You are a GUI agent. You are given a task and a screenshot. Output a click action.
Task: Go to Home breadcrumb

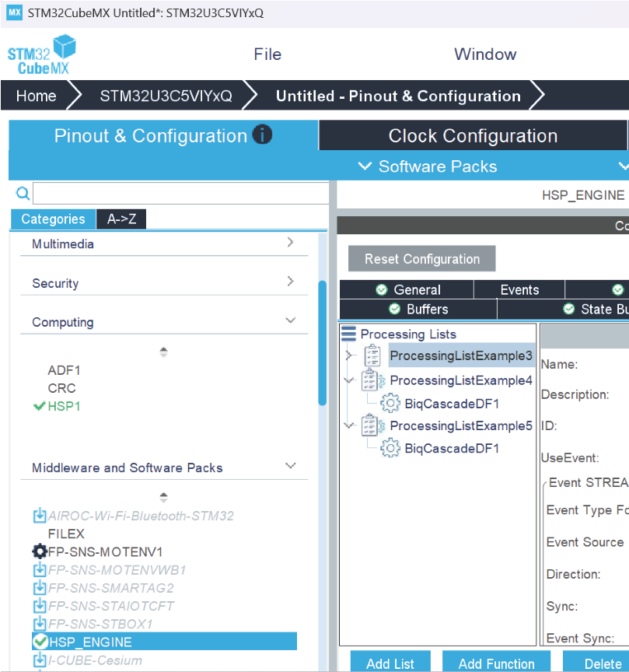[36, 96]
